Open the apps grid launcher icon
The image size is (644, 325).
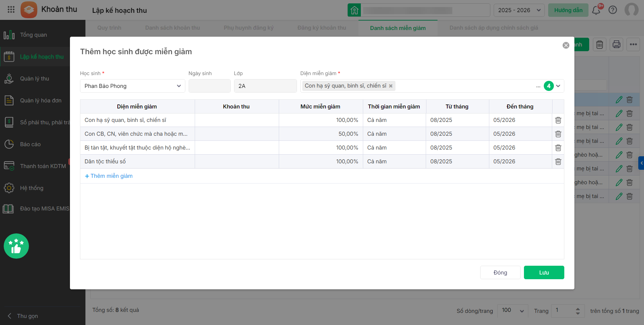[11, 9]
